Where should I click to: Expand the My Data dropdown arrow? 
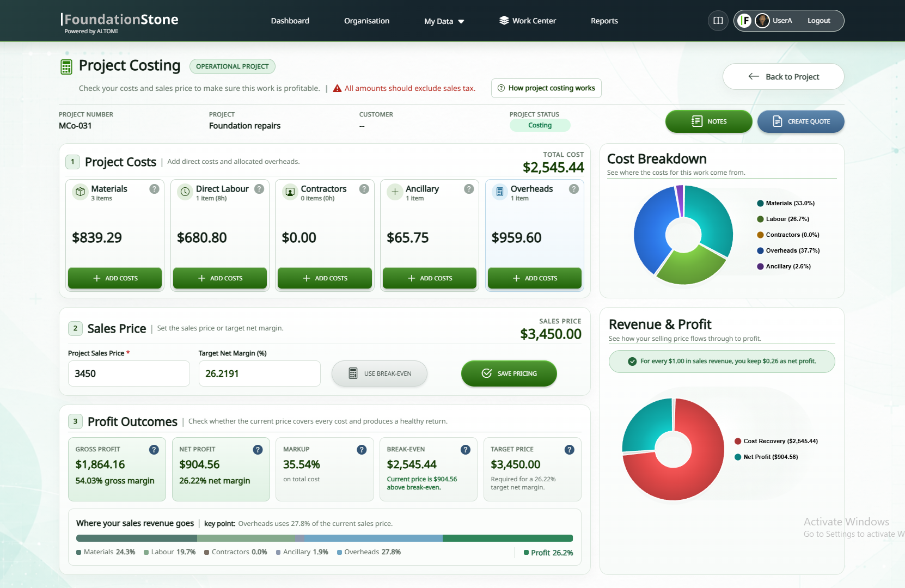coord(461,22)
